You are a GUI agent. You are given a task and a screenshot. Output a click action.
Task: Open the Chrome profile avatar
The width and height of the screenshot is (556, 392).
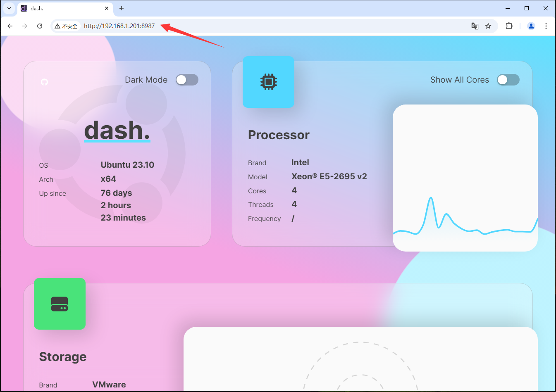[x=531, y=26]
